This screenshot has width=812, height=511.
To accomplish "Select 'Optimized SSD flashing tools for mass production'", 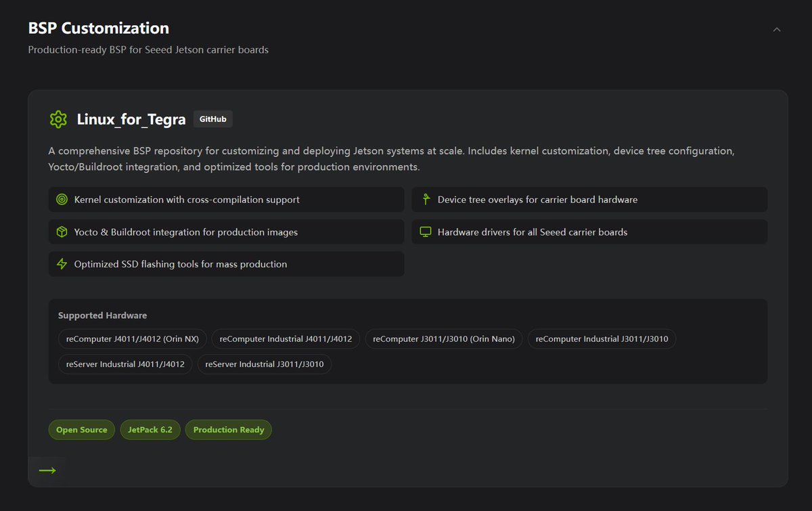I will pos(226,264).
